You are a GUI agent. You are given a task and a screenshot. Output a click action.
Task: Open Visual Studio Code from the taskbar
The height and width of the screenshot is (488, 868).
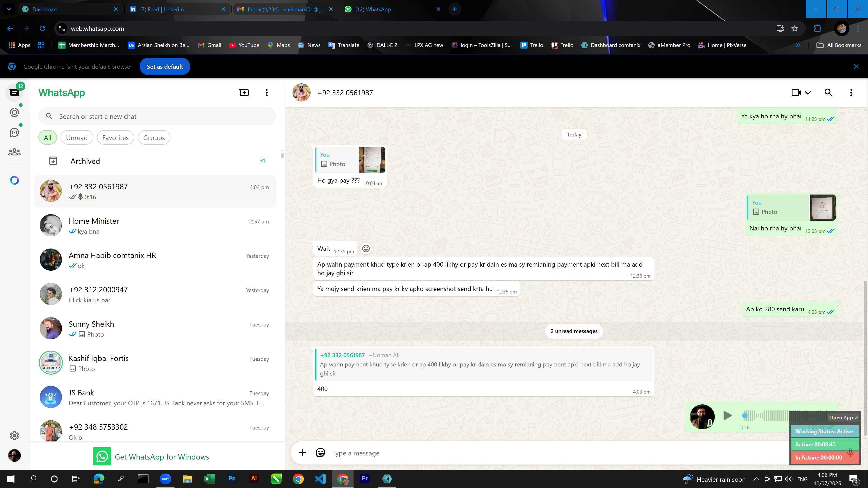[321, 479]
